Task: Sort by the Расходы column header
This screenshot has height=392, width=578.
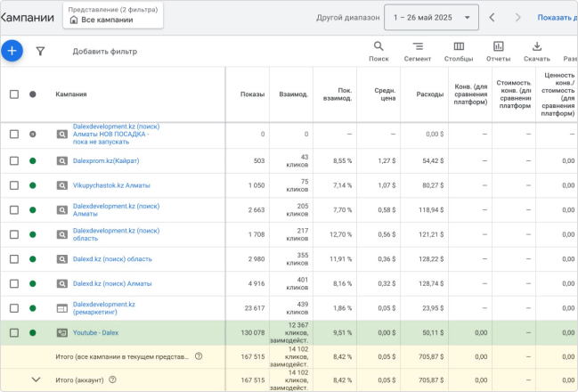Action: [429, 94]
